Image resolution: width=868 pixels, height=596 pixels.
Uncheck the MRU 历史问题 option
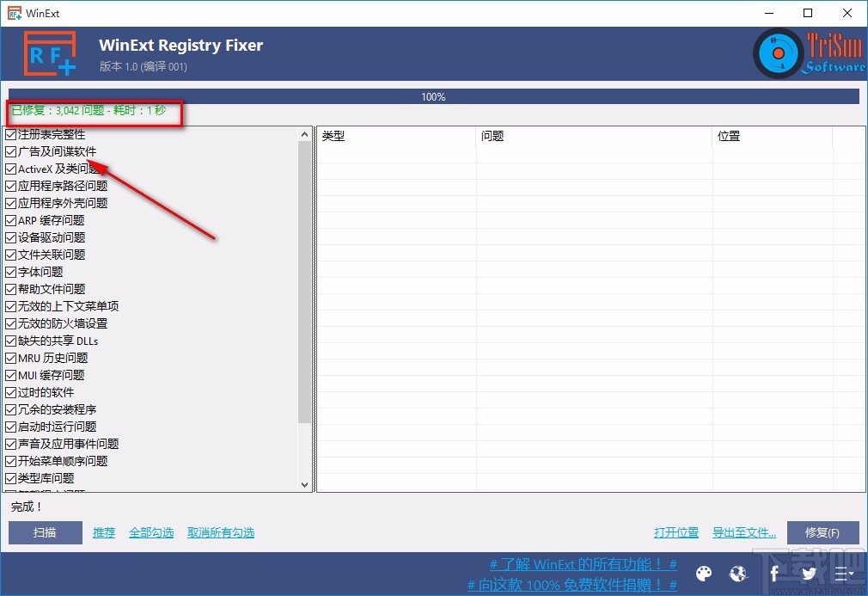click(10, 358)
